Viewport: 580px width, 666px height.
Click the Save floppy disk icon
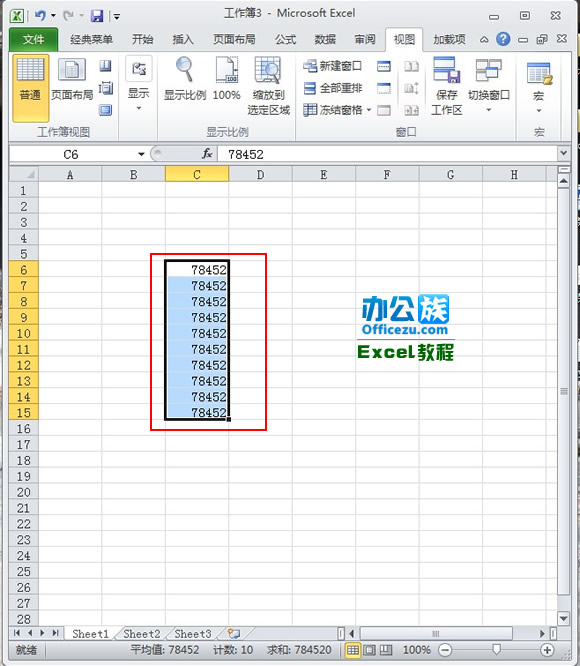point(97,16)
